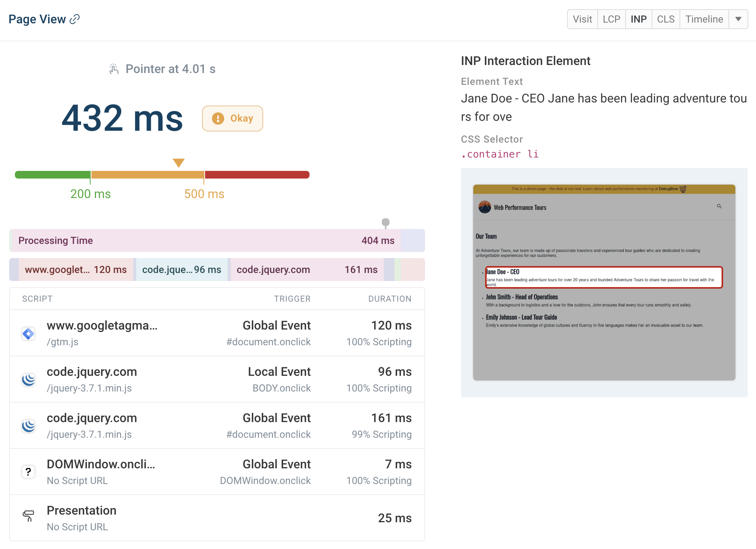Select the LCP view option
The height and width of the screenshot is (549, 756).
(611, 19)
